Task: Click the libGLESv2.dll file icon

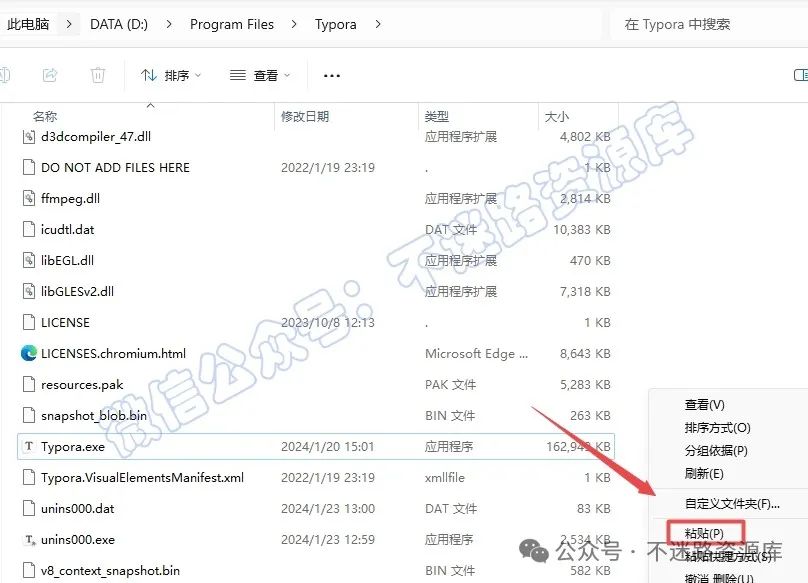Action: [29, 291]
